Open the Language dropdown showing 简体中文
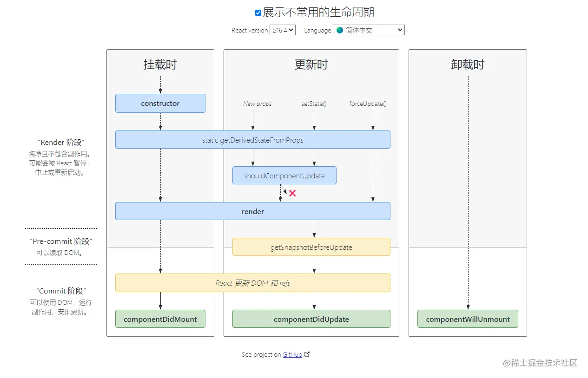588x378 pixels. point(369,30)
